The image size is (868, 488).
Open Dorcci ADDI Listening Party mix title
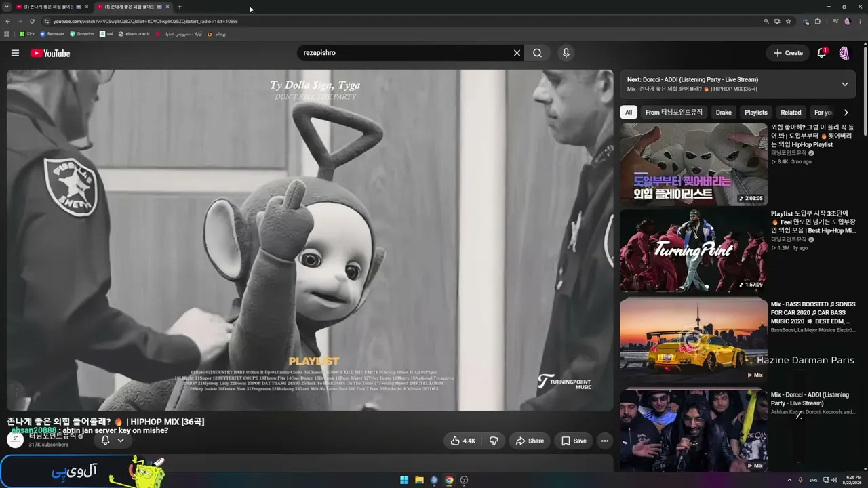pyautogui.click(x=810, y=399)
